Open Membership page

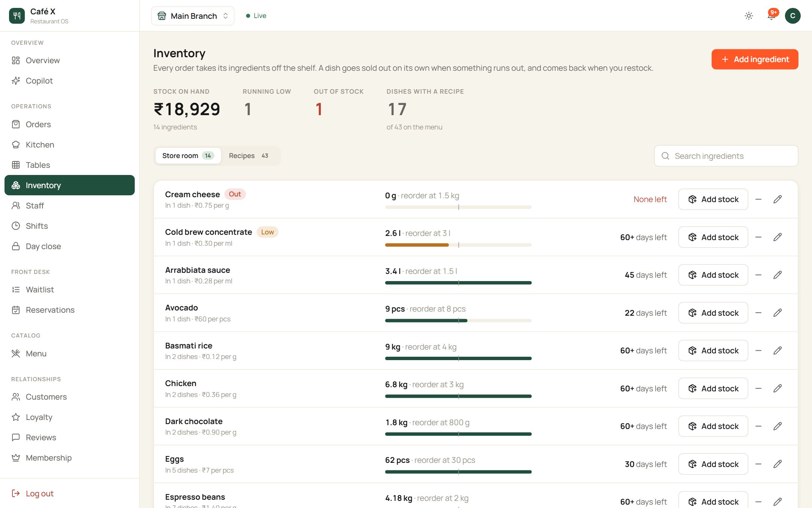point(70,458)
